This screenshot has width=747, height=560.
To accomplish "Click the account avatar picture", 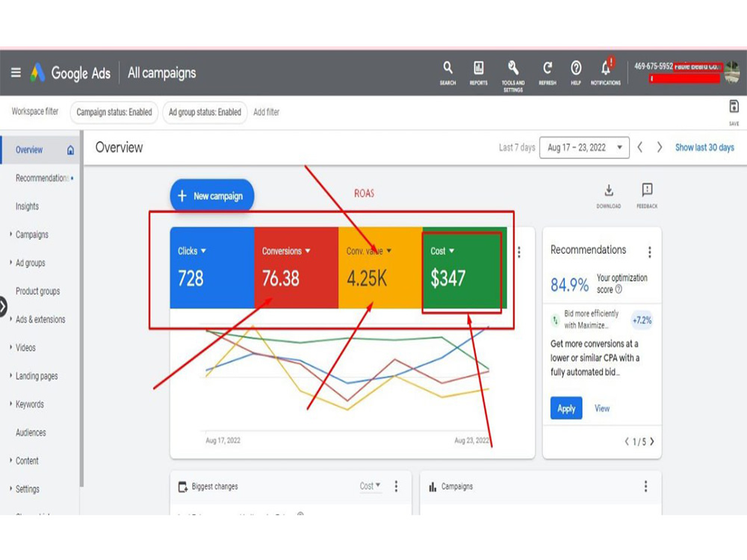I will 732,72.
